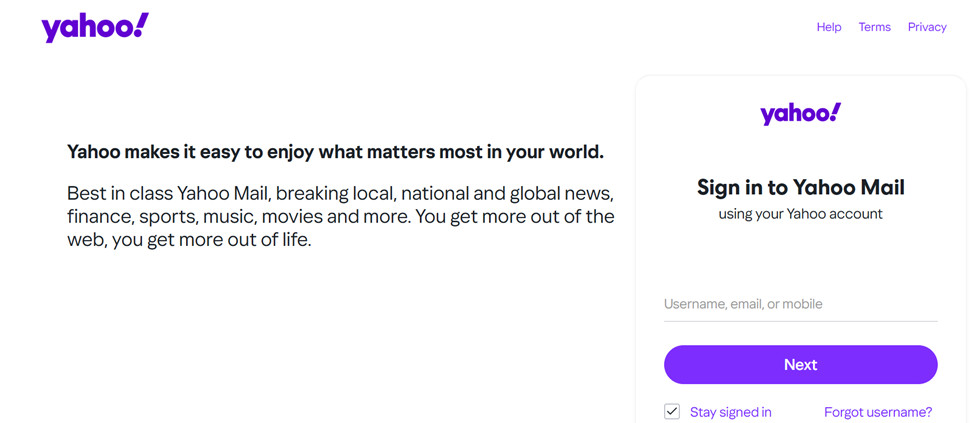
Task: Click the underline beneath the username field
Action: pyautogui.click(x=800, y=321)
